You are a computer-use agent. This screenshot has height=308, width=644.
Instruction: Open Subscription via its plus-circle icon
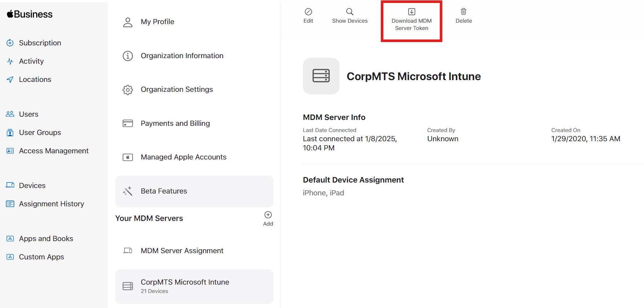[10, 43]
